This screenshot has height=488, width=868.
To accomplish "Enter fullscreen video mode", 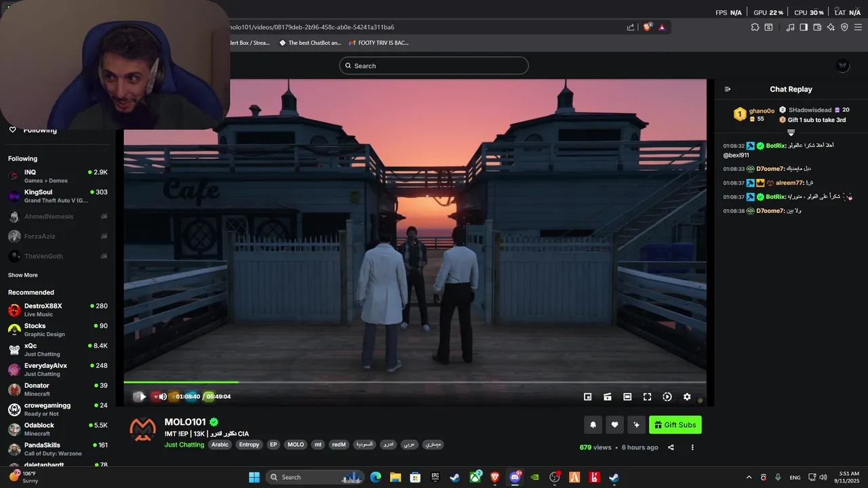I will pyautogui.click(x=647, y=396).
